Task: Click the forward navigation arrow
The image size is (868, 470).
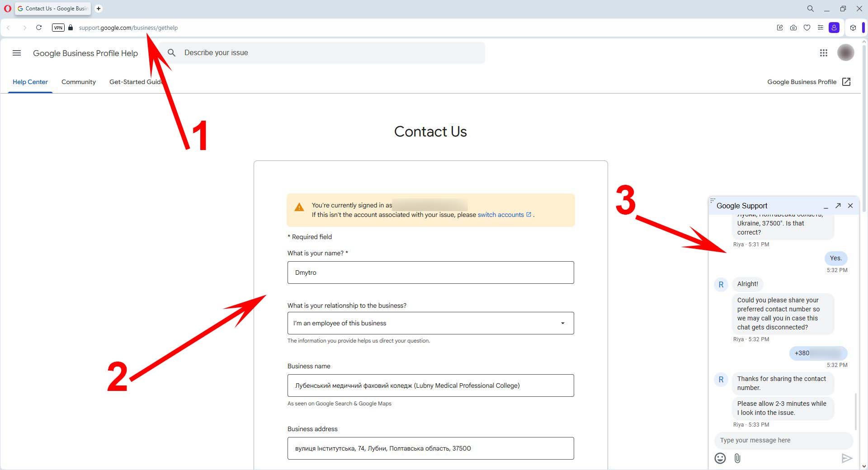Action: coord(24,28)
